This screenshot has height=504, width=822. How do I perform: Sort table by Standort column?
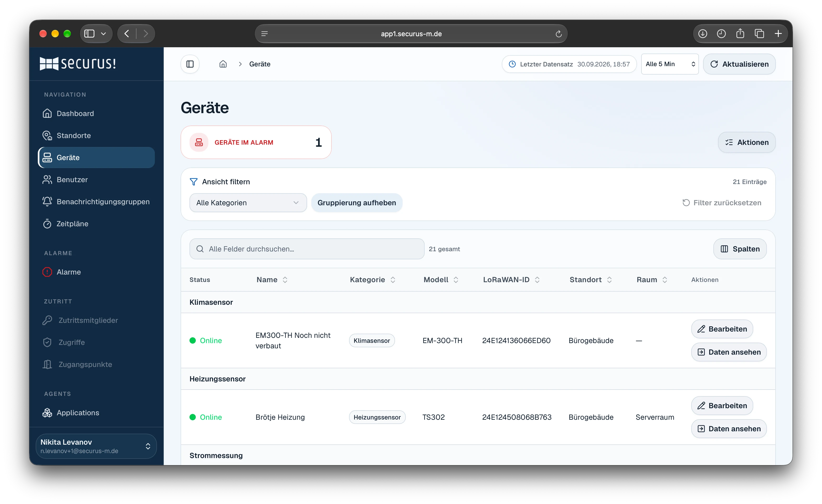(591, 280)
